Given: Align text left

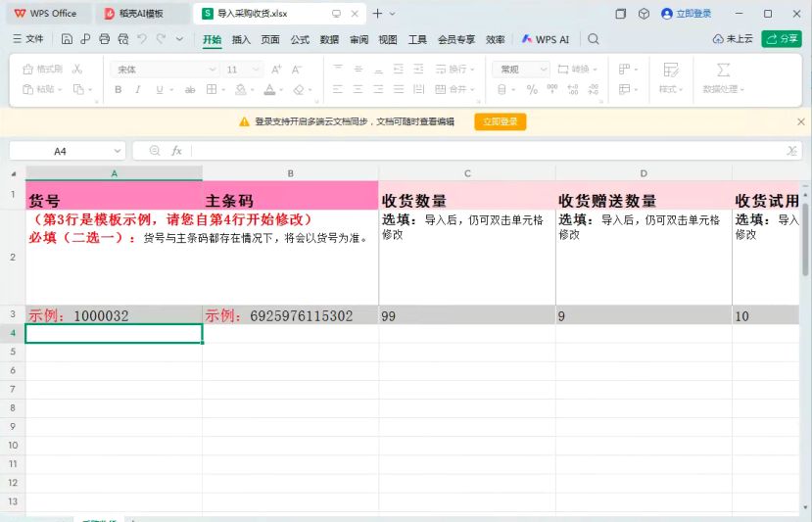Looking at the screenshot, I should point(338,89).
